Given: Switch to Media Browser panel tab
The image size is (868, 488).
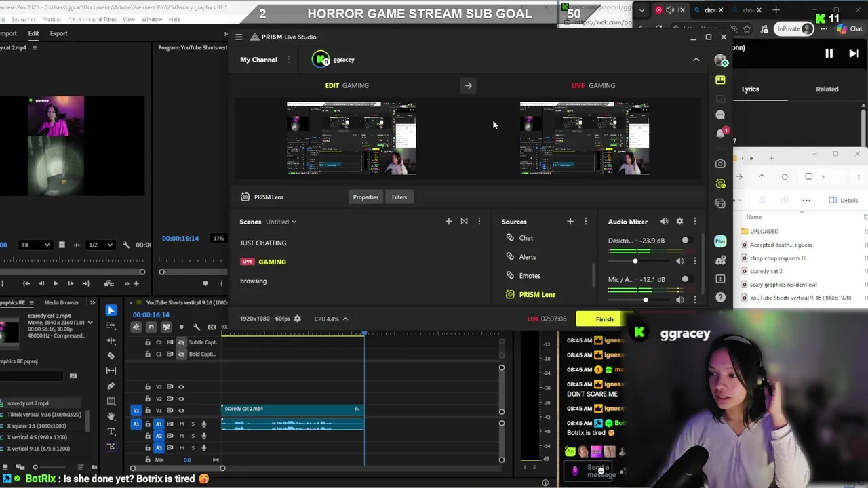Looking at the screenshot, I should click(62, 302).
